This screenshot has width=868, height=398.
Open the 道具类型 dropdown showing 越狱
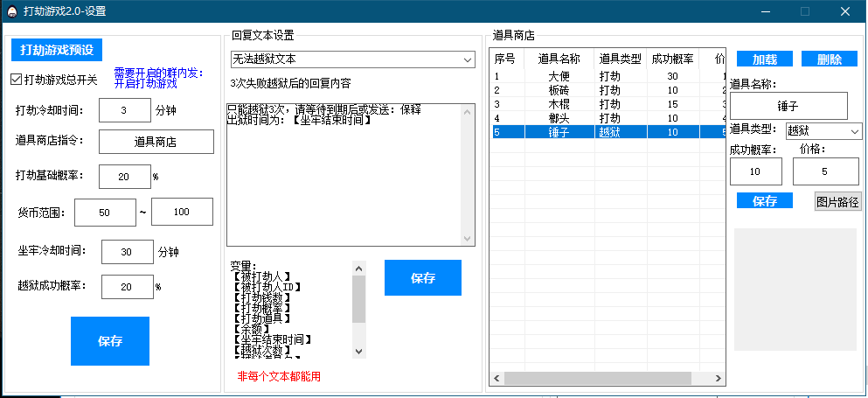click(x=823, y=131)
